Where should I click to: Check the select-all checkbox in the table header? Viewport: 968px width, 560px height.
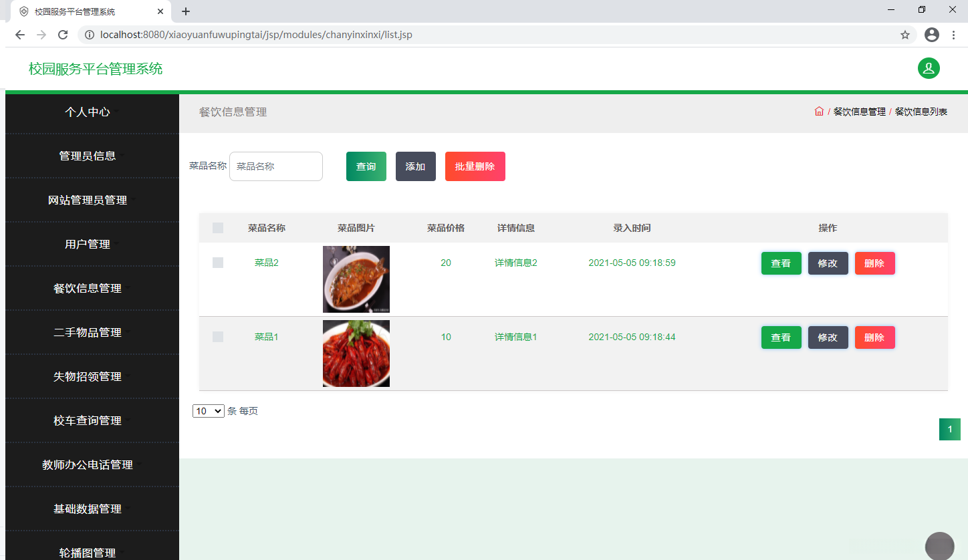[x=217, y=227]
